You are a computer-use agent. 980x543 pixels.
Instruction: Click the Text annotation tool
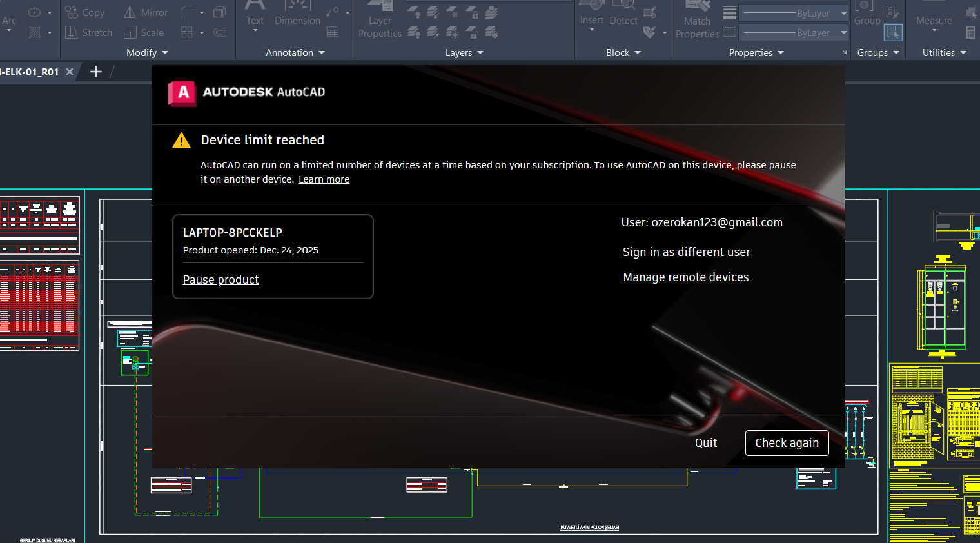(x=255, y=14)
